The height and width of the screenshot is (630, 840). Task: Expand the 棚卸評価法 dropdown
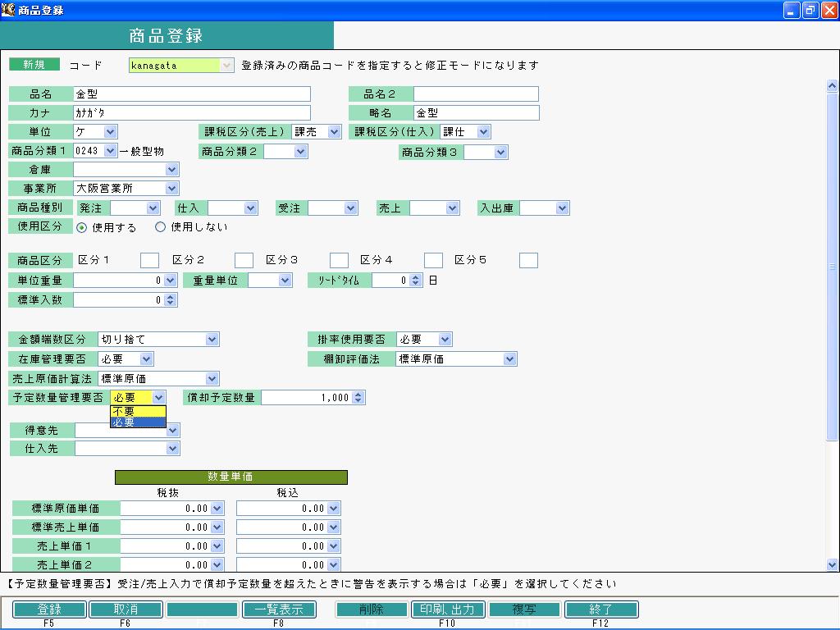[x=509, y=359]
